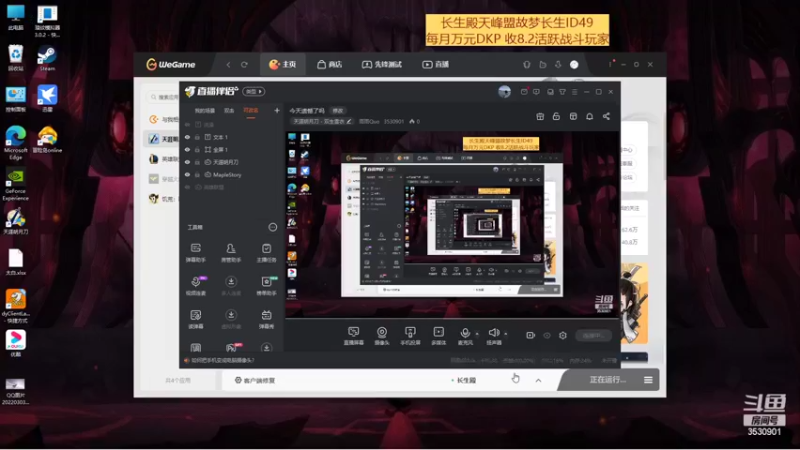Click the WeGame sidebar search field

pyautogui.click(x=164, y=97)
